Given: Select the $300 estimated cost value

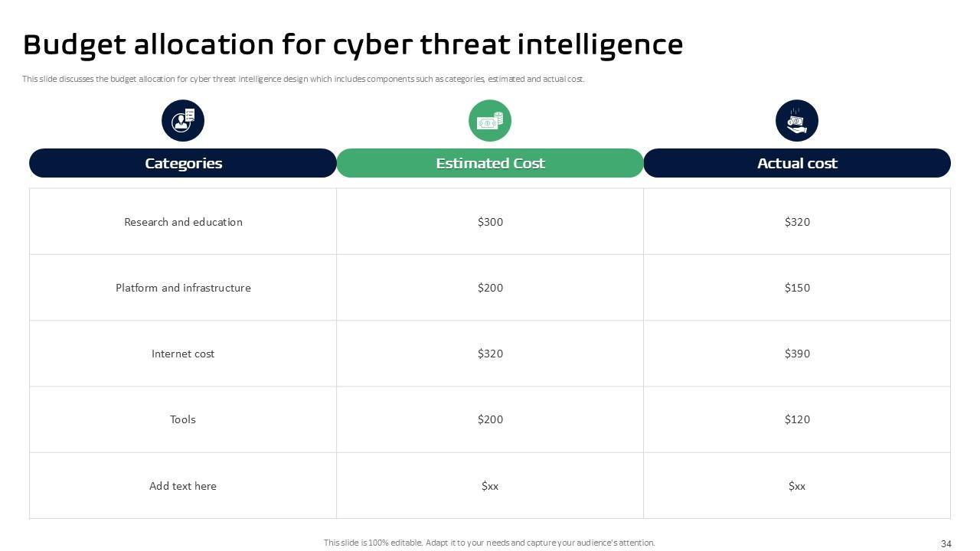Looking at the screenshot, I should point(490,222).
